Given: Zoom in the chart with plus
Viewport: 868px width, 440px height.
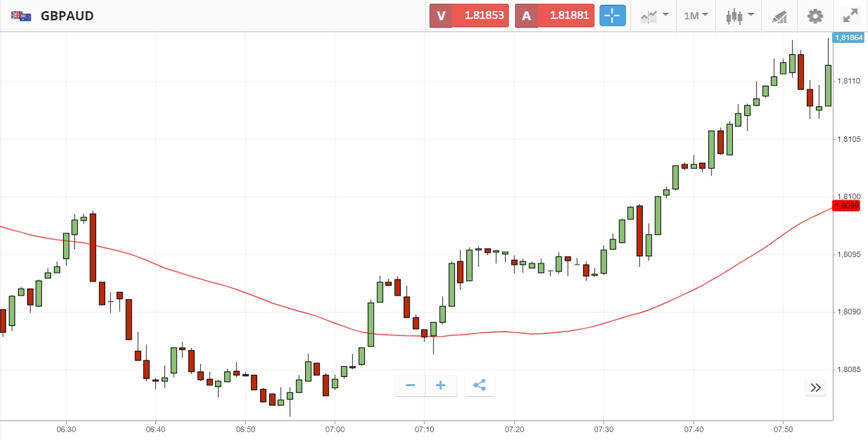Looking at the screenshot, I should pos(441,385).
